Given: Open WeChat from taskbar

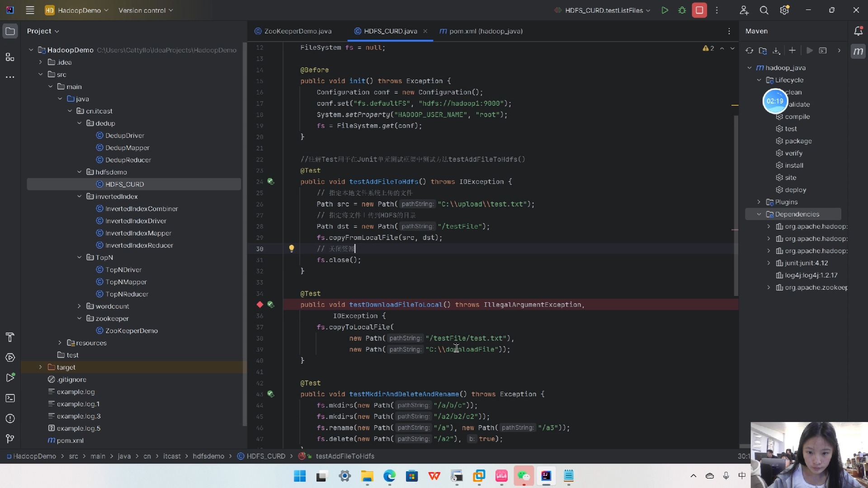Looking at the screenshot, I should pos(524,476).
